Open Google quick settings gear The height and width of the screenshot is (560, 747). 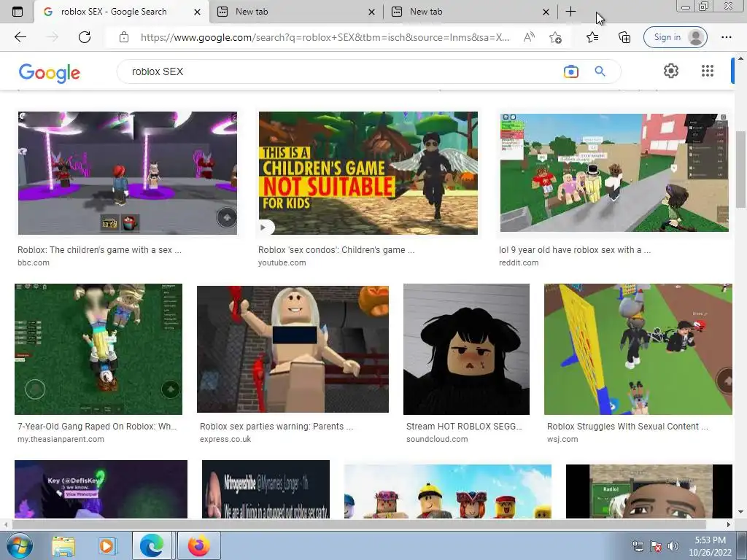coord(671,71)
